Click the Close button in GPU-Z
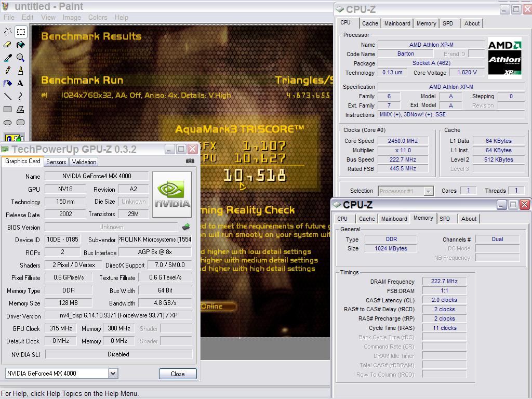The height and width of the screenshot is (399, 532). [x=178, y=374]
